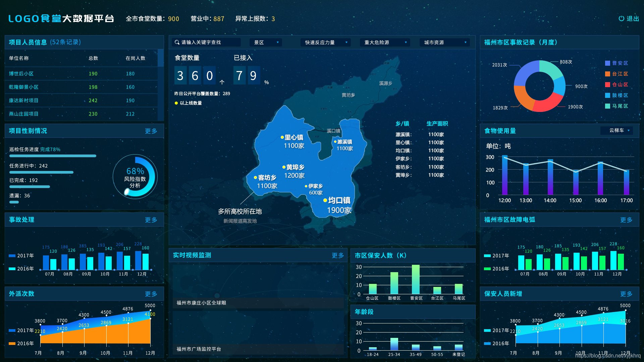This screenshot has width=644, height=362.
Task: Click the search magnifier icon
Action: tap(177, 42)
